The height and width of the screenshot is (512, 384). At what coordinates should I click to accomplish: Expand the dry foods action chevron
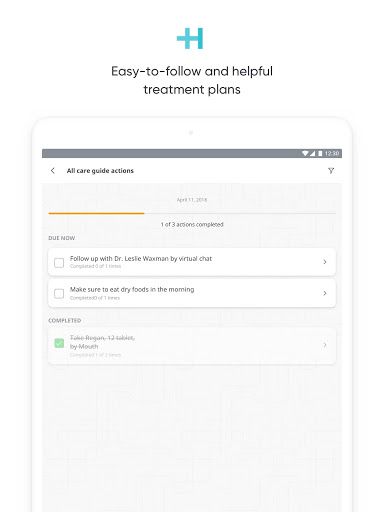(325, 293)
